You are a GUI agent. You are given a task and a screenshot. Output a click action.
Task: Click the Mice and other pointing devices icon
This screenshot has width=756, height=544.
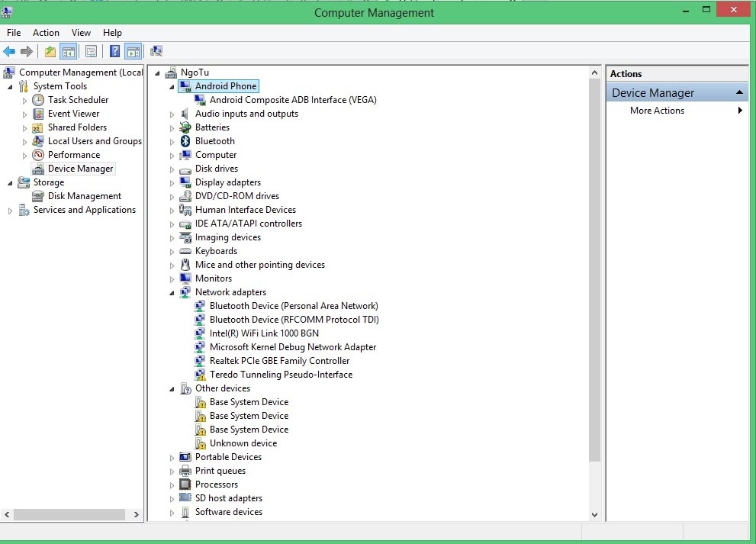(x=185, y=265)
